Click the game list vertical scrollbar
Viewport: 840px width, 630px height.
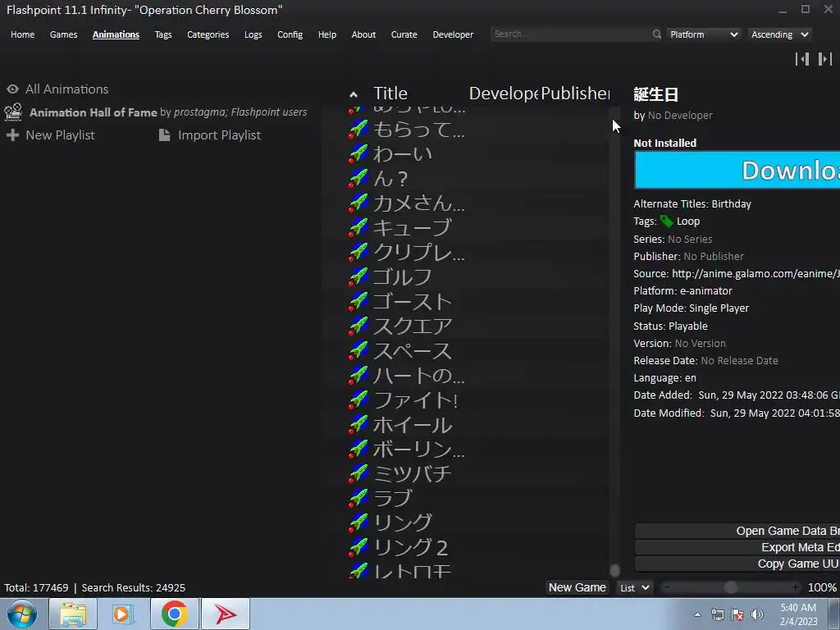614,343
